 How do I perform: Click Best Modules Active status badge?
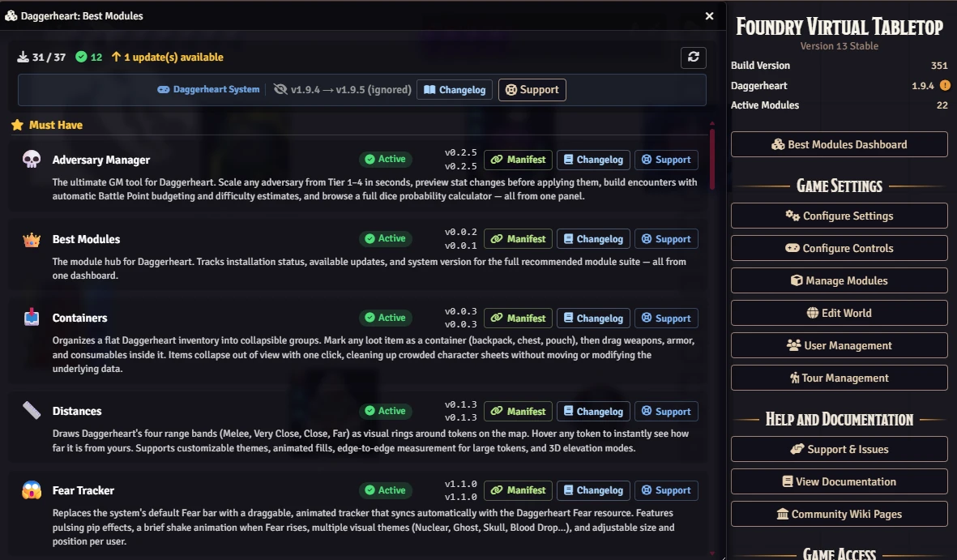click(386, 238)
